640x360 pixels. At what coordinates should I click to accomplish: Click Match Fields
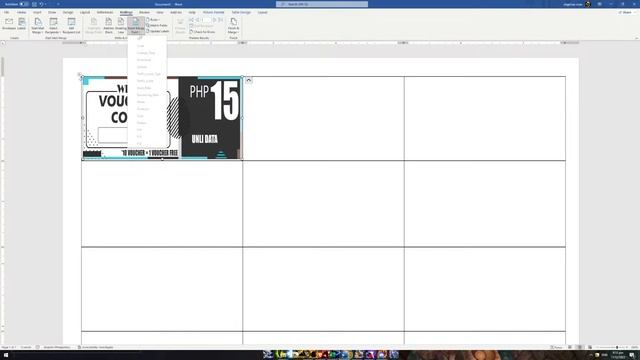point(157,25)
